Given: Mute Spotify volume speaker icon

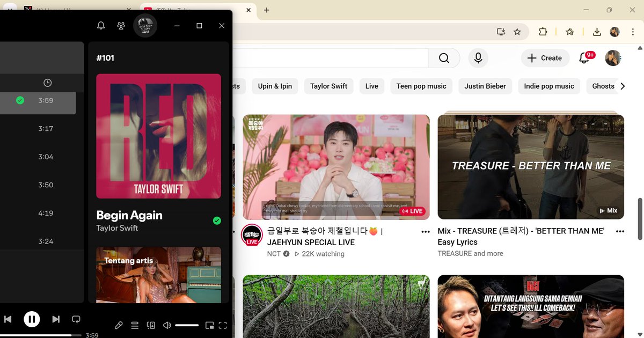Looking at the screenshot, I should [x=167, y=325].
